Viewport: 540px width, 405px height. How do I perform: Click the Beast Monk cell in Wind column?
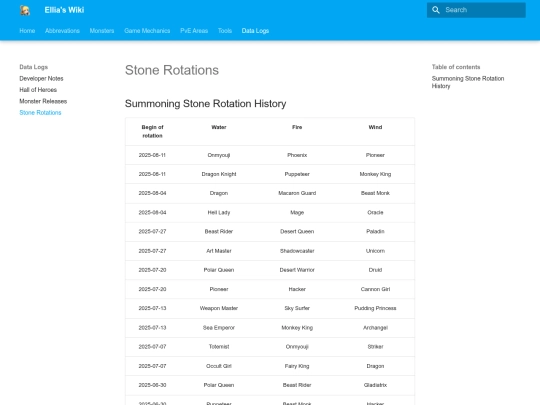coord(375,193)
